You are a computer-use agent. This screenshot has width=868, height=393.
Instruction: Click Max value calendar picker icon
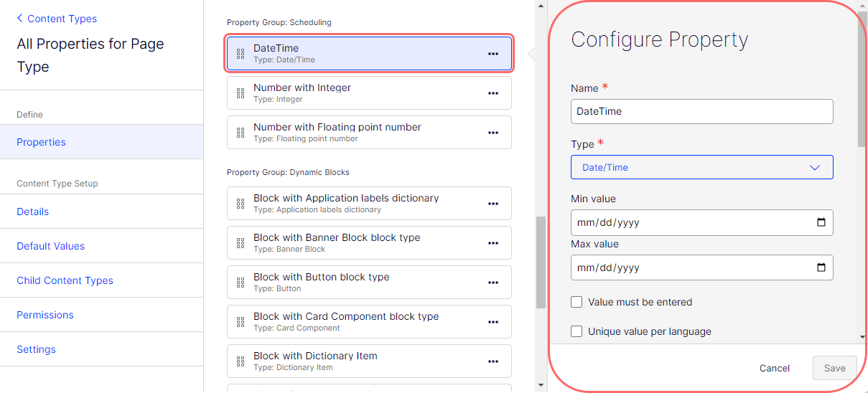821,267
